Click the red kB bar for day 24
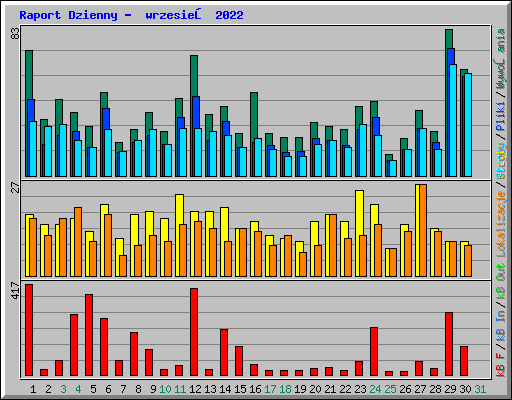The image size is (512, 400). coord(374,352)
